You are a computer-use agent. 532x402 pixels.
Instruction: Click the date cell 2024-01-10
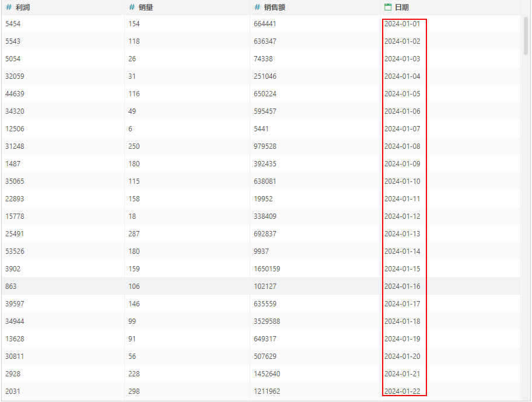pyautogui.click(x=402, y=181)
